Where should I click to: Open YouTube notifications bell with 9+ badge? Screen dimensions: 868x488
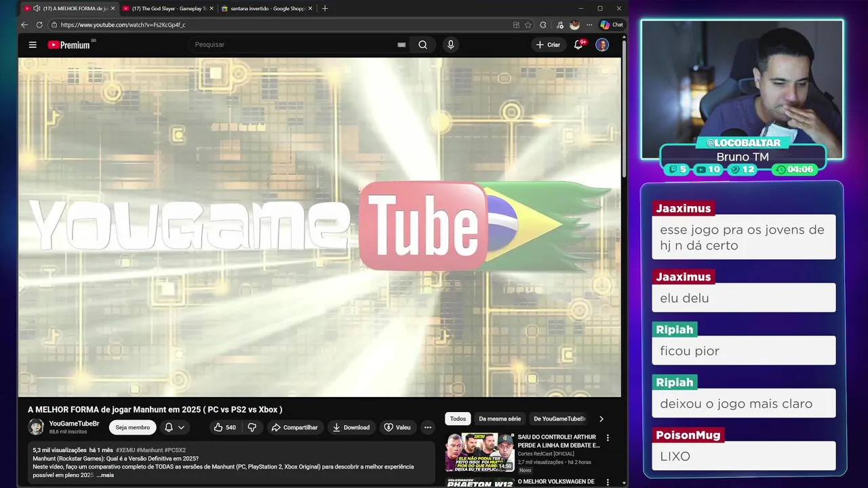pyautogui.click(x=578, y=45)
